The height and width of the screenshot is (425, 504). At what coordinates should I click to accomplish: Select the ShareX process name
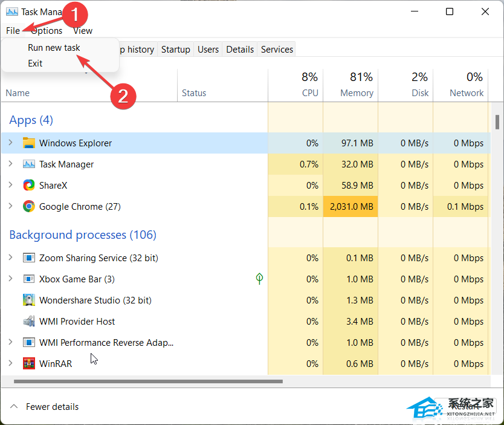click(53, 186)
